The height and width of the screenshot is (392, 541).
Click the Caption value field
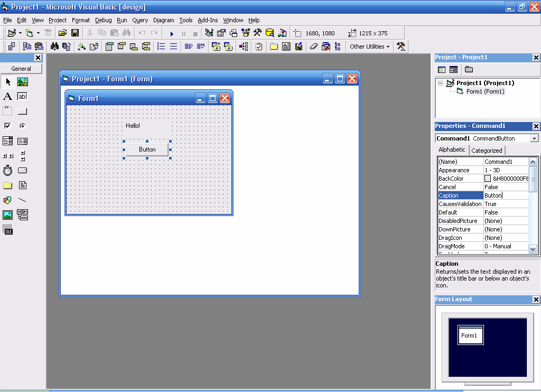(x=506, y=195)
